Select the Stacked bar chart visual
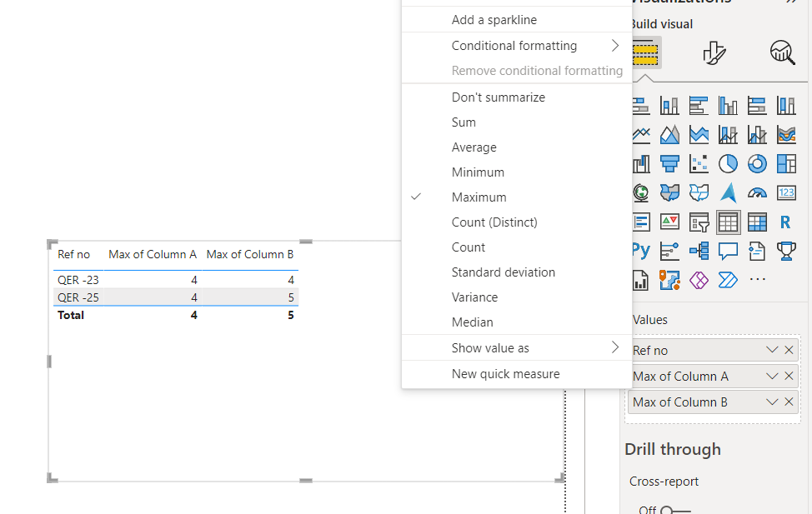Screen dimensions: 812x514 pyautogui.click(x=641, y=106)
